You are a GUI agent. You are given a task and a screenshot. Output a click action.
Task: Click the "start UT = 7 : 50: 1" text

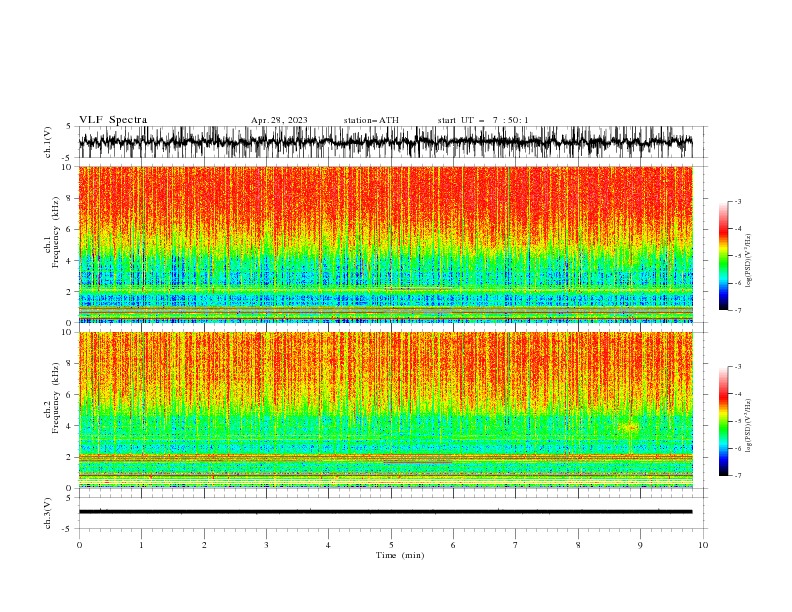(x=483, y=120)
